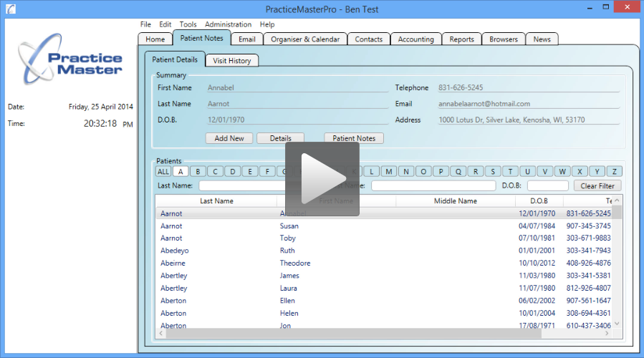Select the Aarnot Susan row
644x358 pixels.
tap(384, 226)
